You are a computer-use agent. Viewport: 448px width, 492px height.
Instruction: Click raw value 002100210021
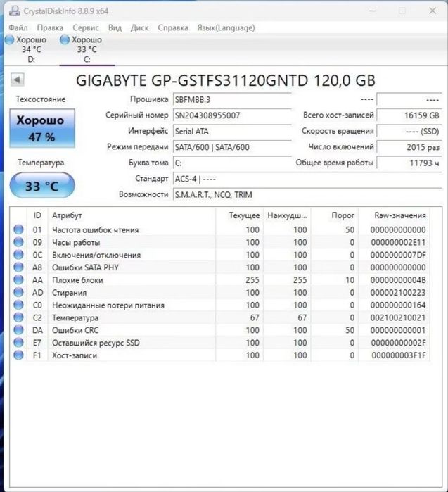[x=398, y=317]
